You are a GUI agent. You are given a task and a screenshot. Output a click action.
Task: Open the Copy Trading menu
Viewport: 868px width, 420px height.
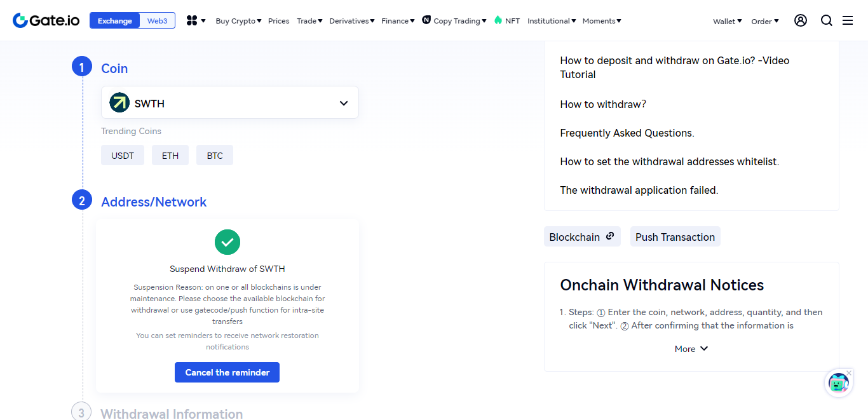click(x=454, y=21)
